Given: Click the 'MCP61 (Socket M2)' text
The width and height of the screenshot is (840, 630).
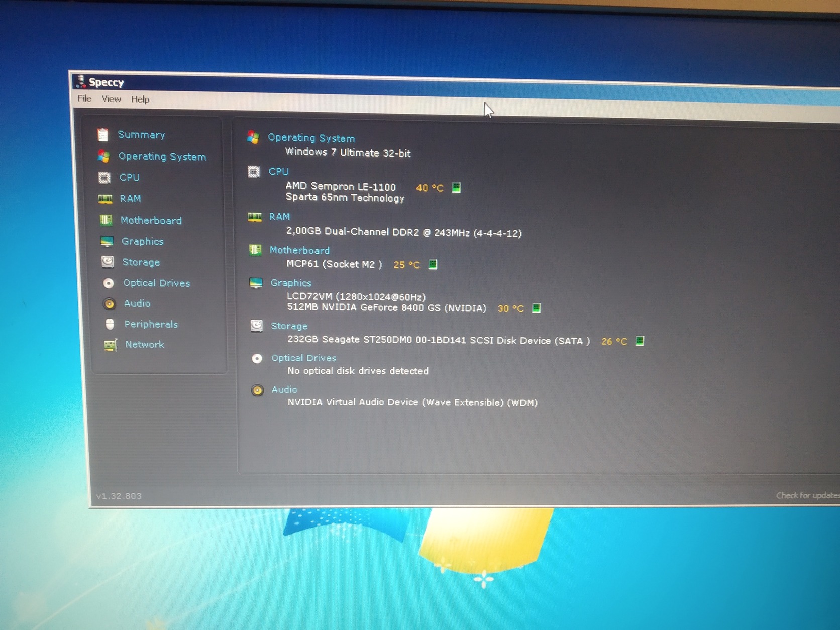Looking at the screenshot, I should tap(334, 264).
